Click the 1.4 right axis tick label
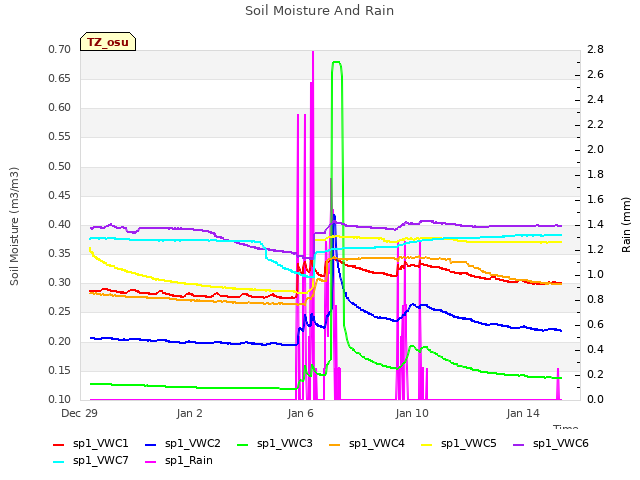This screenshot has width=640, height=480. click(x=595, y=224)
